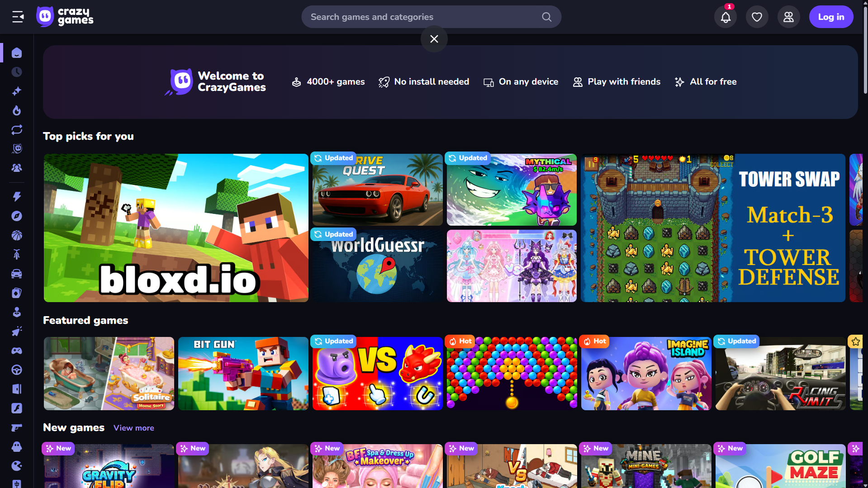Open the card games sidebar icon
Viewport: 868px width, 488px height.
[17, 293]
